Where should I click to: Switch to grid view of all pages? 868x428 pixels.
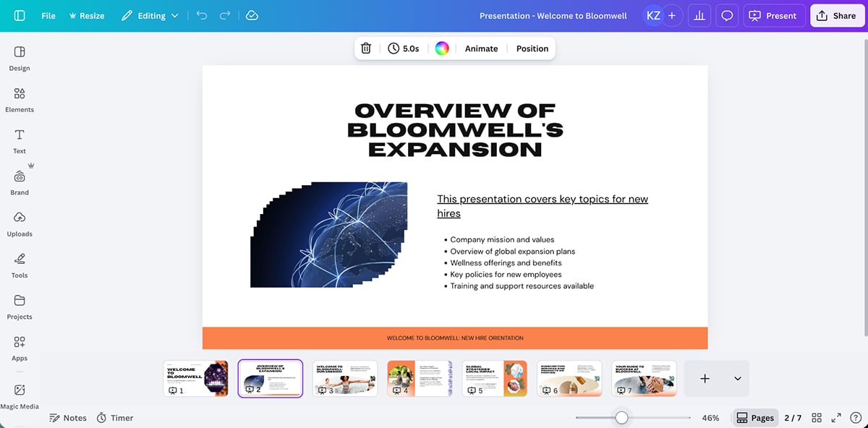(x=817, y=417)
